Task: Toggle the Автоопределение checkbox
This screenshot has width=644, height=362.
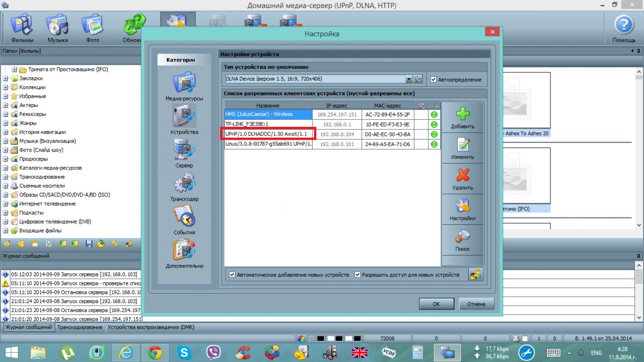Action: 433,79
